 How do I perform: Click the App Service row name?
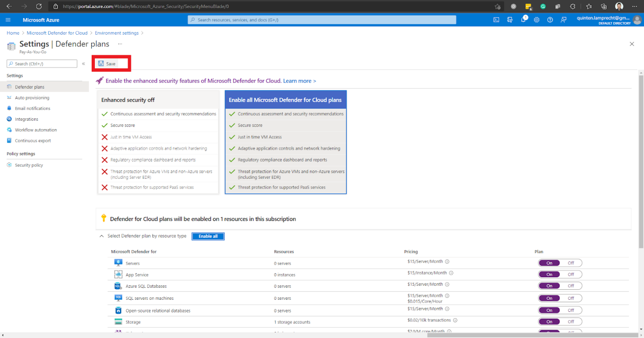point(137,275)
